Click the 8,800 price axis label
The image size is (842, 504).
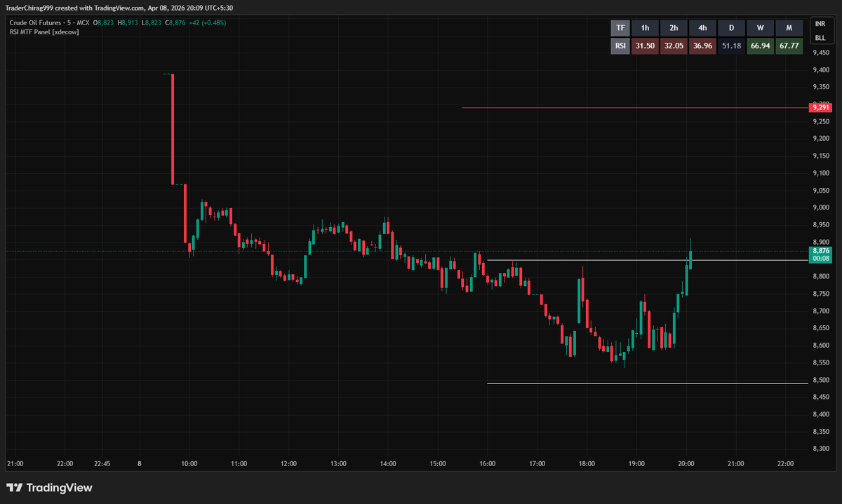pos(821,277)
